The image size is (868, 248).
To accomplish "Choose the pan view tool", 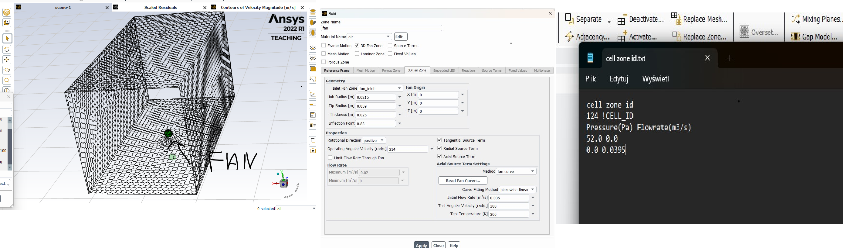I will tap(7, 60).
